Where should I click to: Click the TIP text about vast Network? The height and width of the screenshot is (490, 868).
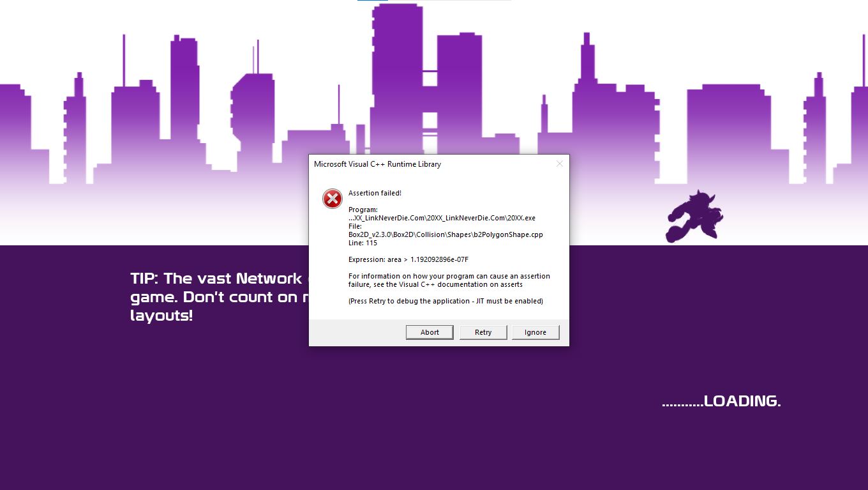(x=216, y=279)
